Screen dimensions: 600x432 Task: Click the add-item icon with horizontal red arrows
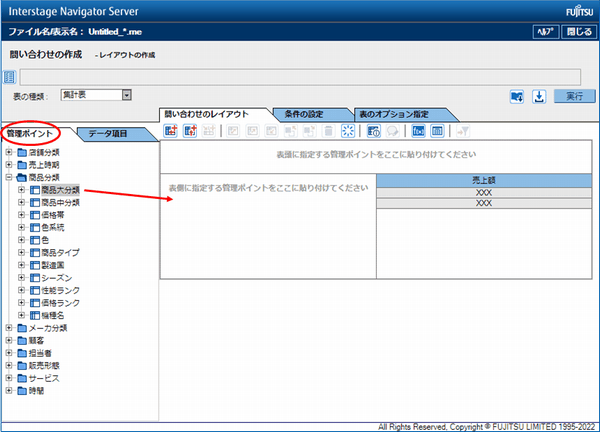171,131
